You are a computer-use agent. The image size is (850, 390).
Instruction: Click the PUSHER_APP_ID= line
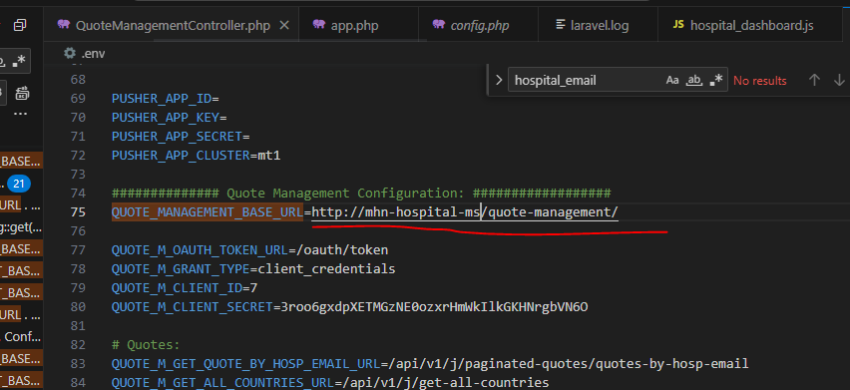pyautogui.click(x=165, y=99)
